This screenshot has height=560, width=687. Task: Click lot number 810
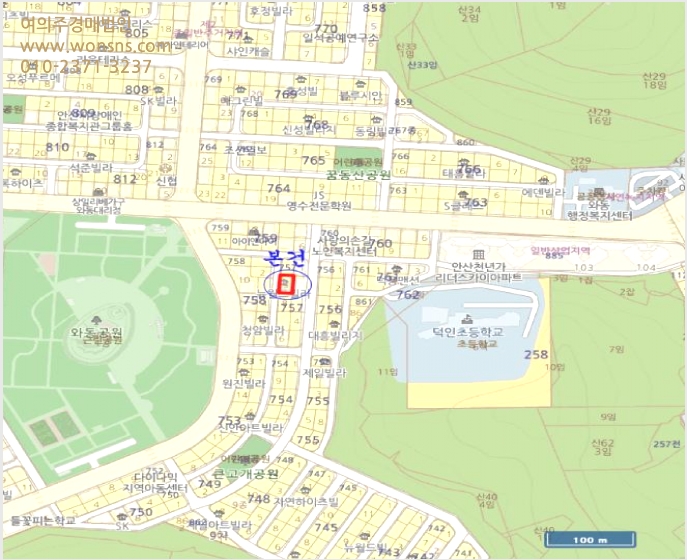point(57,147)
